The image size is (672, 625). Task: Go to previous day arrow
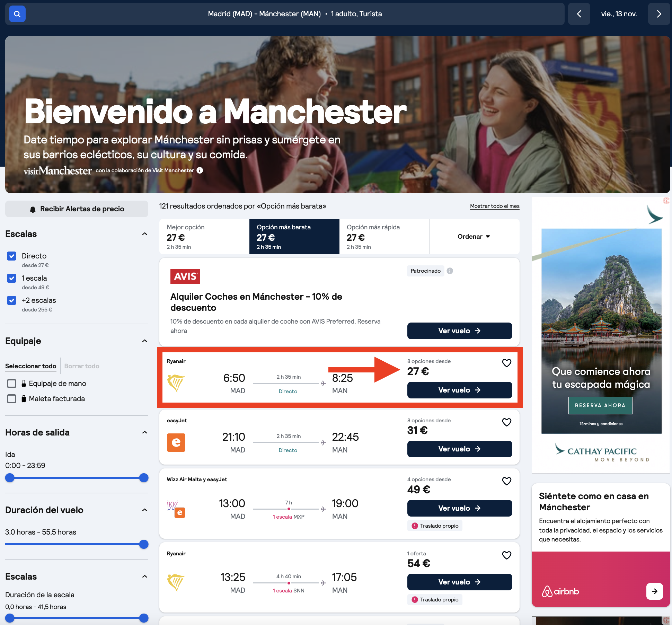coord(579,14)
